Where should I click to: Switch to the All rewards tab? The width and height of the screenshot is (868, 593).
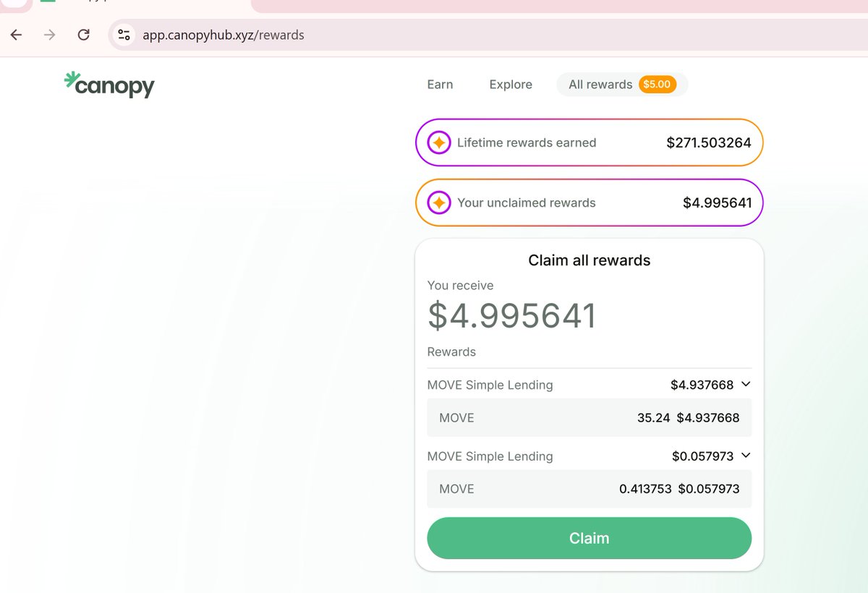coord(600,84)
